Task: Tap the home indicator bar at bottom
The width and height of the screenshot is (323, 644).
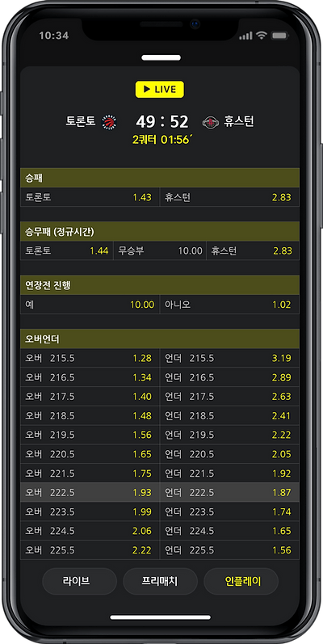Action: (x=161, y=617)
